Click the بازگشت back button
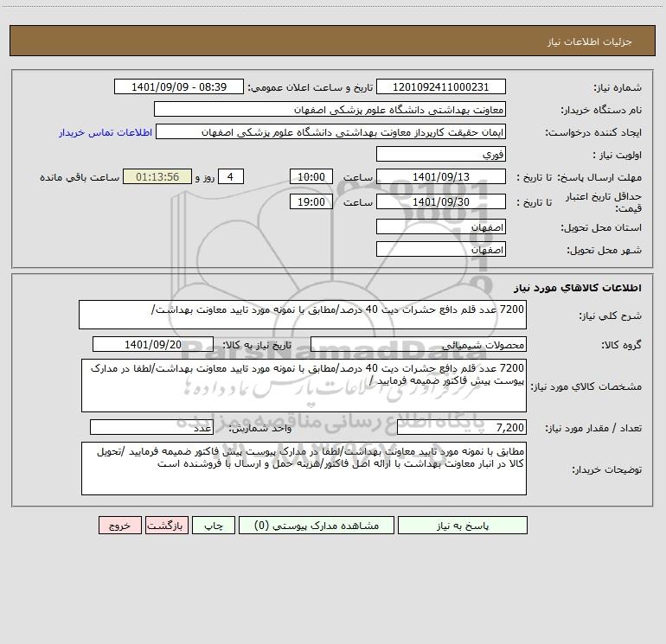Image resolution: width=666 pixels, height=644 pixels. click(166, 525)
